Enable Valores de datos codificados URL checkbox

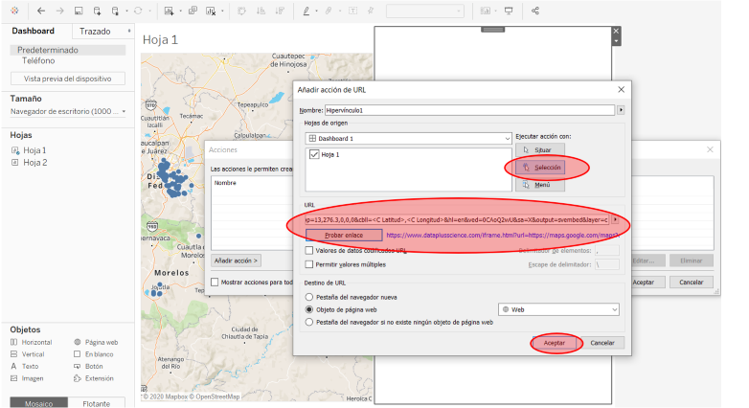pos(309,250)
